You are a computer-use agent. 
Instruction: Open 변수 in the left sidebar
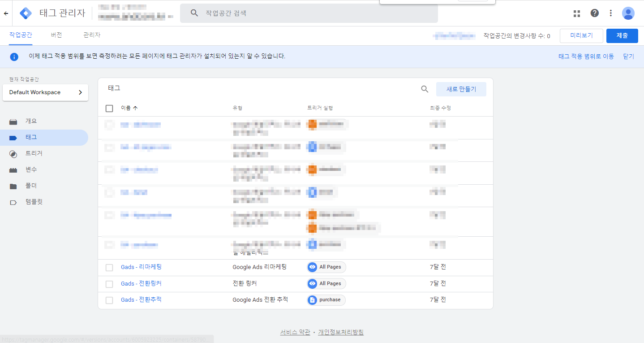[x=31, y=169]
